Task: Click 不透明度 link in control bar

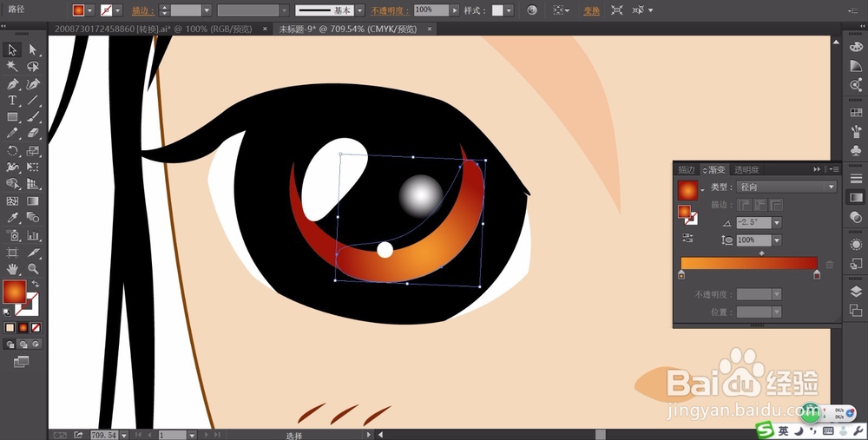Action: 391,10
